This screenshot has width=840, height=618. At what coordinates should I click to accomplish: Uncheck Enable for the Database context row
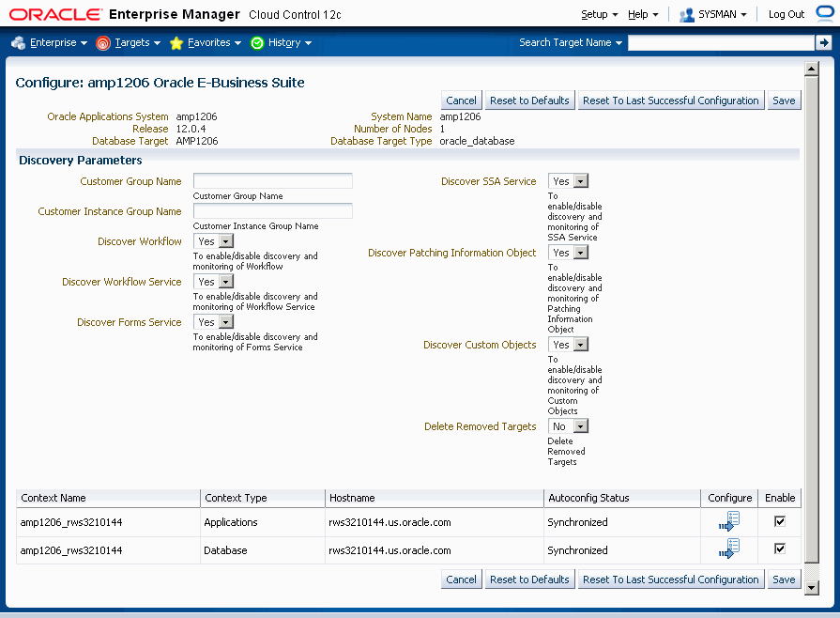tap(780, 548)
